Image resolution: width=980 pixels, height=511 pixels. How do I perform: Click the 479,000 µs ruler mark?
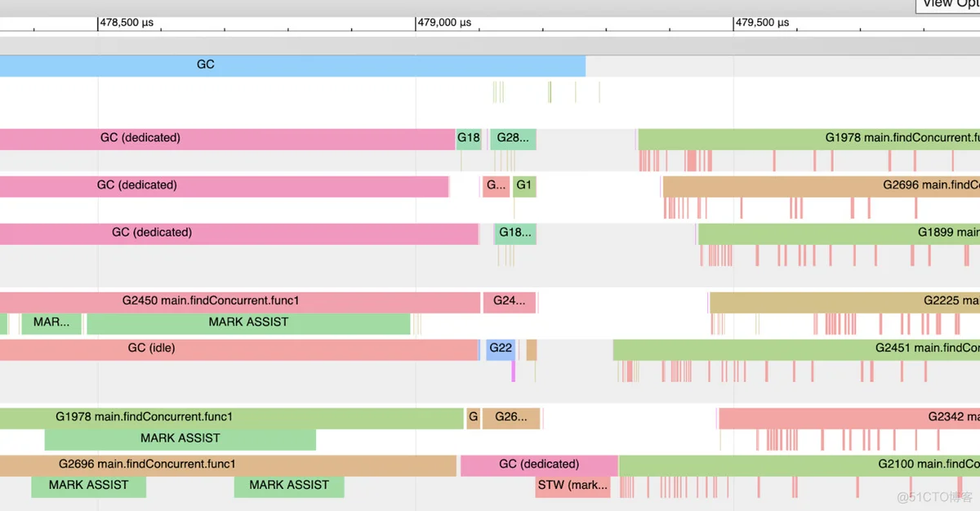445,23
